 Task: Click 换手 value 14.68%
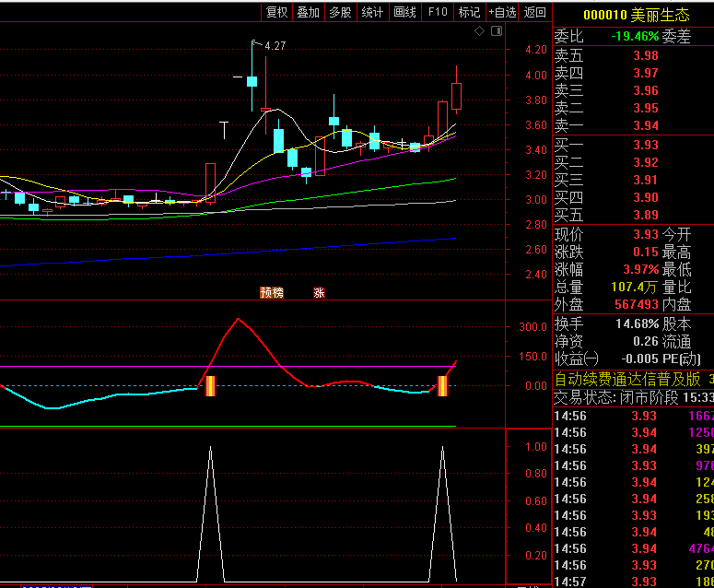[637, 323]
